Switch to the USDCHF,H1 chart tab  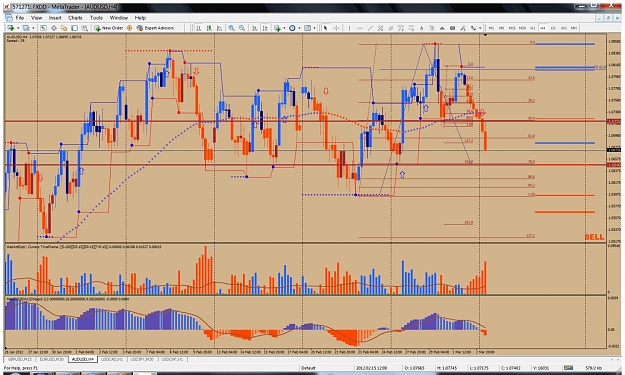pos(172,359)
